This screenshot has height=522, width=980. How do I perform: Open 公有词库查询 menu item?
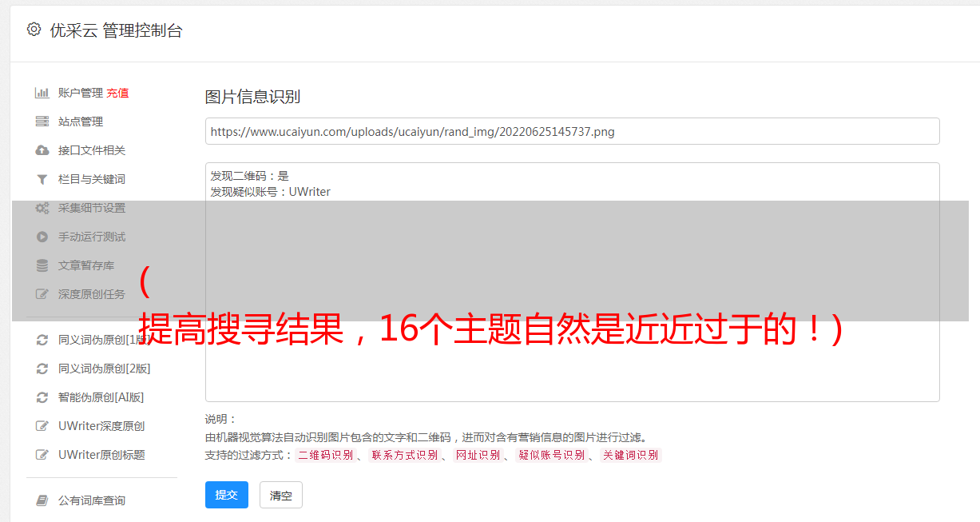click(x=92, y=500)
